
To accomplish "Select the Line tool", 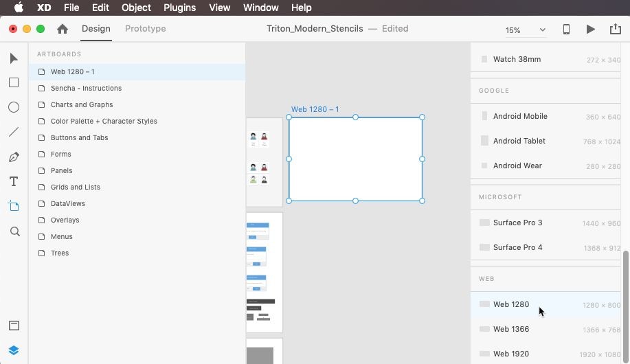I will [x=14, y=132].
